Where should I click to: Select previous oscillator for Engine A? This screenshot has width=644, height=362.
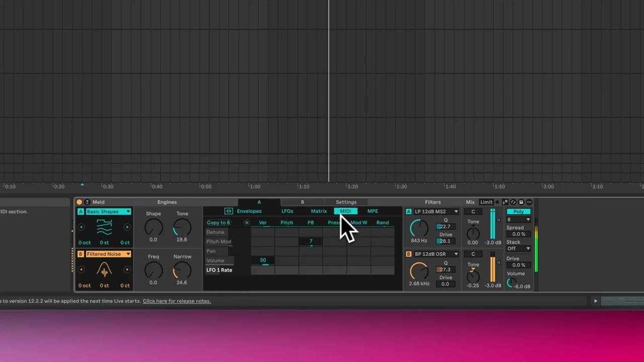pos(81,227)
